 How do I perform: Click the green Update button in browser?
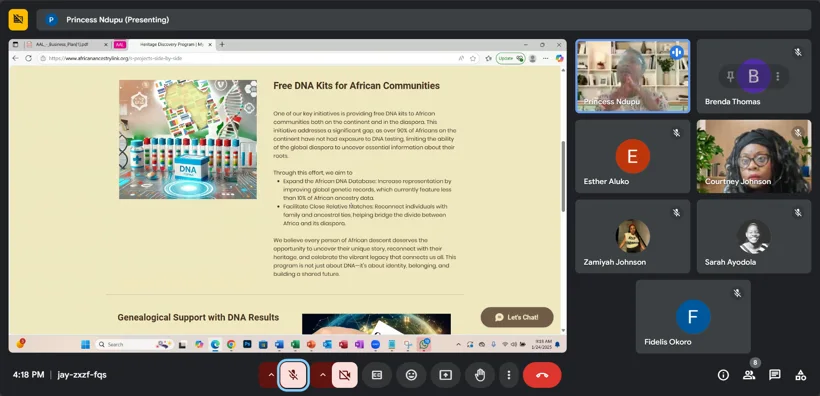510,59
